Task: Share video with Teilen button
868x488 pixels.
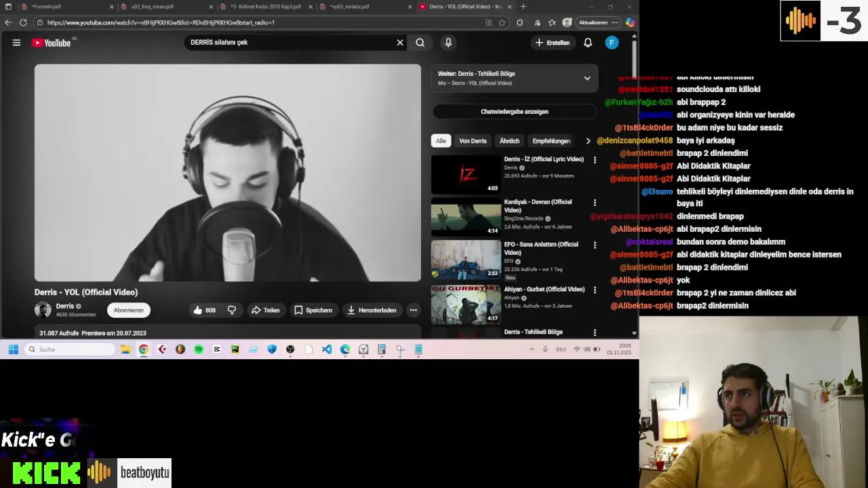Action: coord(265,310)
